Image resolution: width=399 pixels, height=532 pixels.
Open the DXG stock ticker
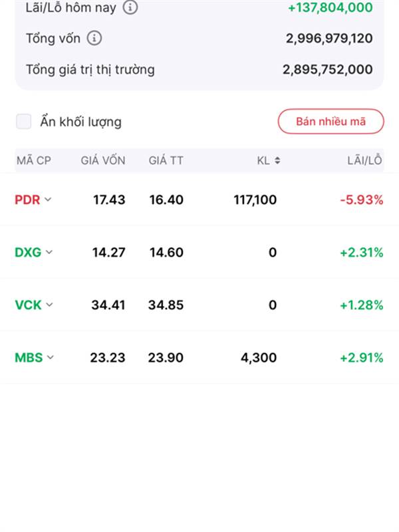pyautogui.click(x=28, y=253)
